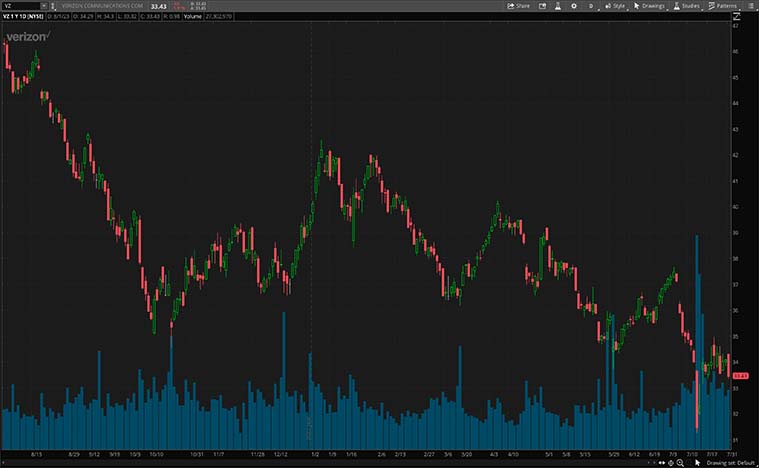Click the Volume study label

click(x=192, y=16)
